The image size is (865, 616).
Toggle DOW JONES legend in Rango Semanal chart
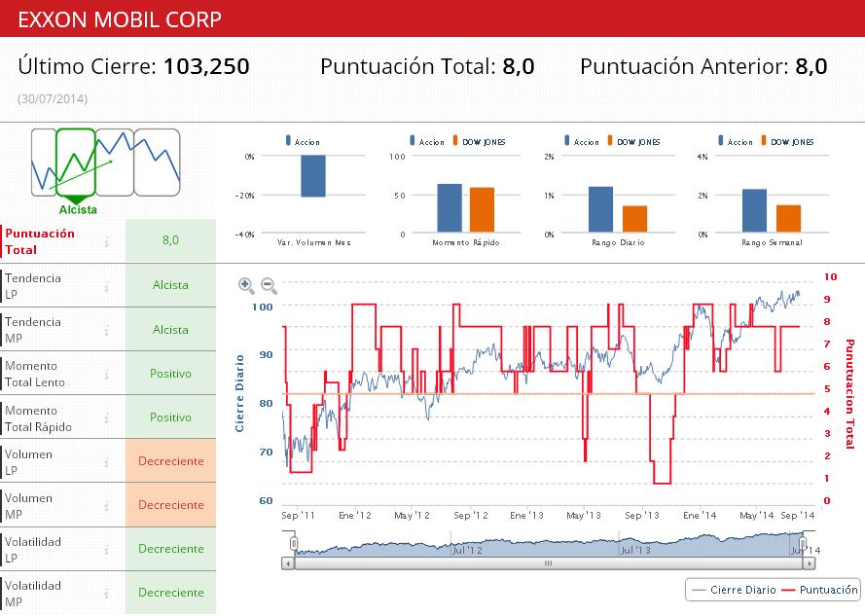click(x=788, y=141)
